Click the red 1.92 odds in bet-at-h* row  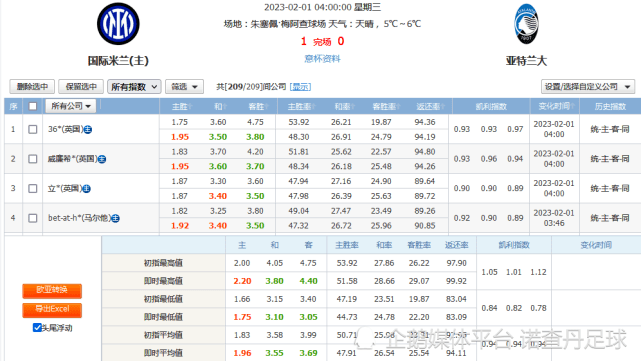point(180,226)
